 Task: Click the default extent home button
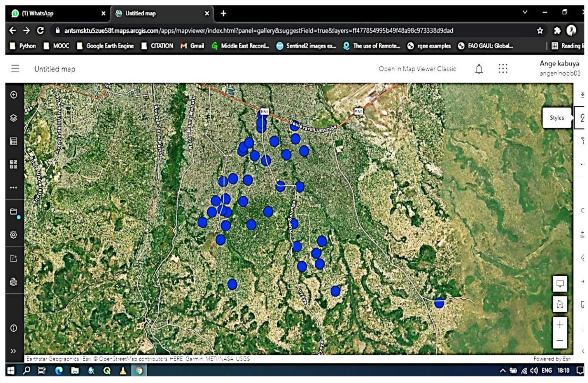coord(560,304)
